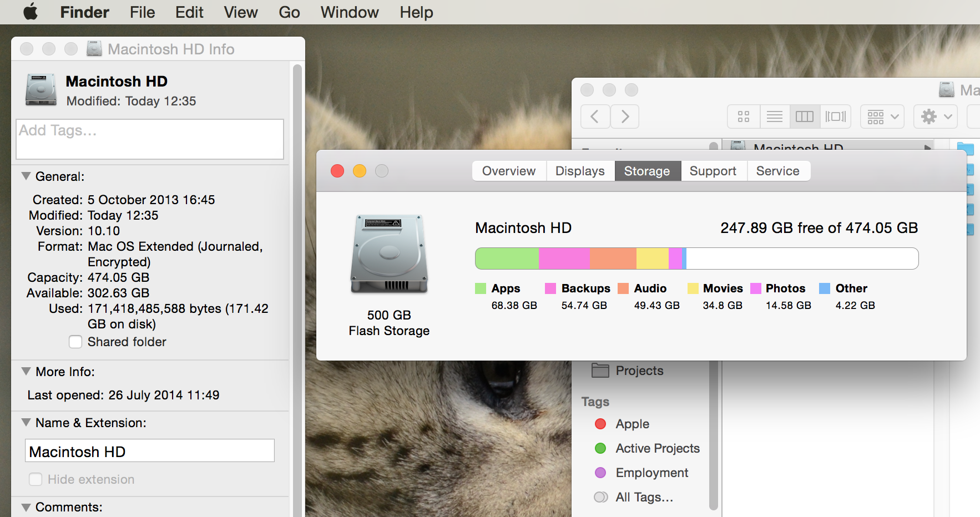
Task: Click the Tags sidebar heading
Action: point(595,402)
